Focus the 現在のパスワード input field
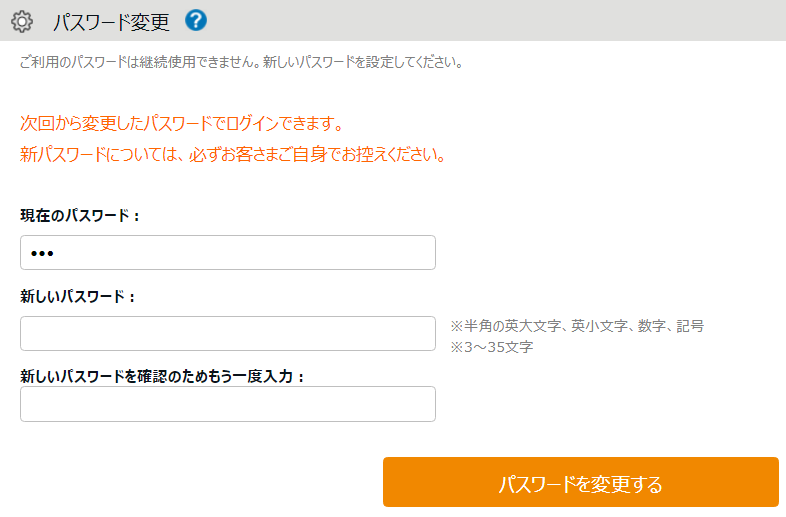Viewport: 786px width, 517px height. (228, 253)
